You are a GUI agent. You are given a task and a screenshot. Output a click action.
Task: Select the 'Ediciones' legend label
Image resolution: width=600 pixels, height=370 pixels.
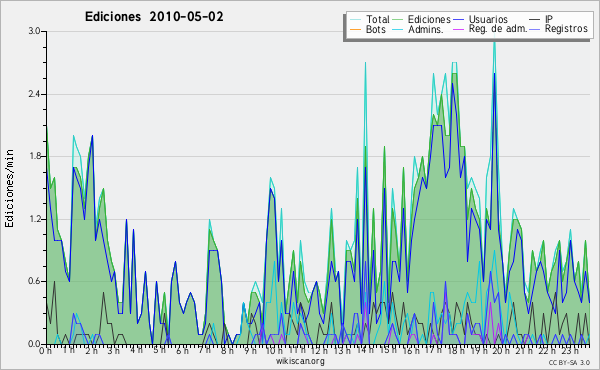(429, 19)
